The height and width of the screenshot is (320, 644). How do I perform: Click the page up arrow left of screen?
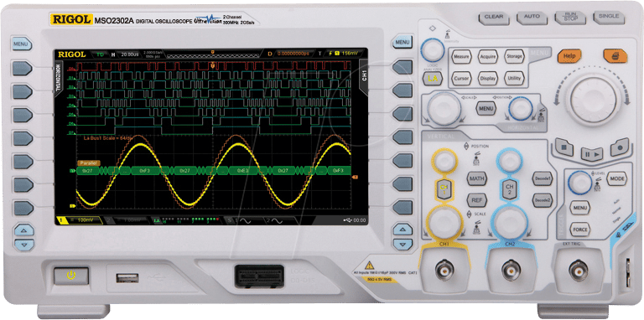(x=24, y=230)
